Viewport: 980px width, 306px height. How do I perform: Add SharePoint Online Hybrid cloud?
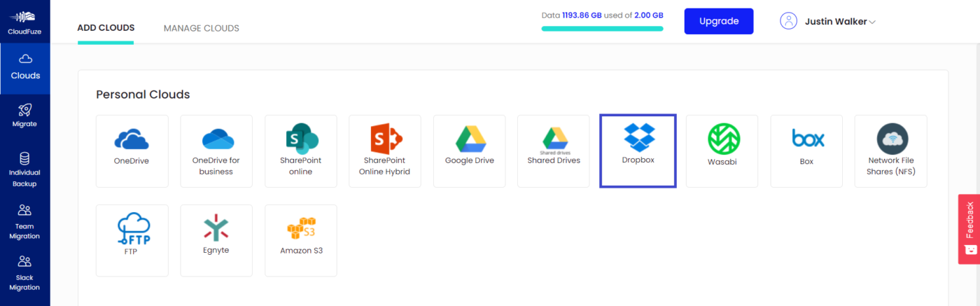(x=385, y=151)
